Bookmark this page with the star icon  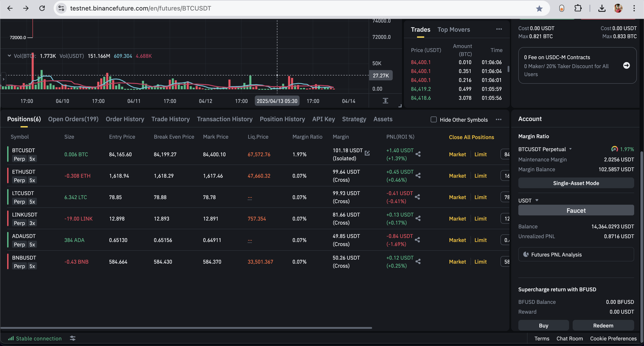[539, 8]
